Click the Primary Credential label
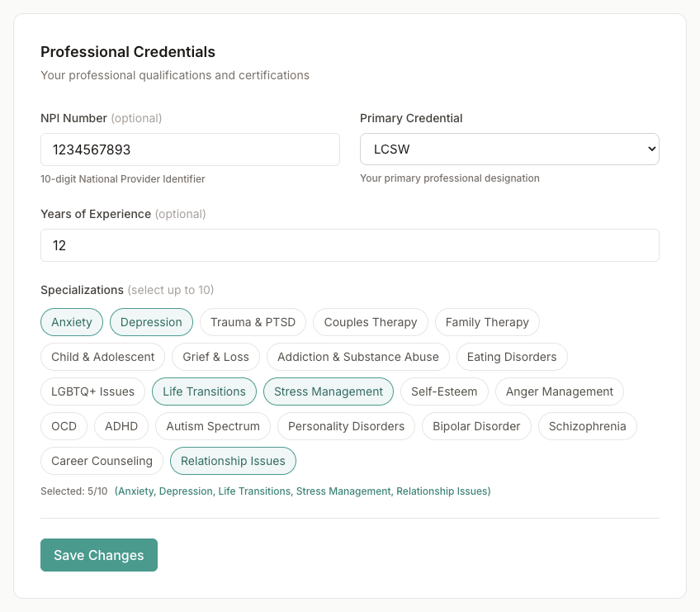700x612 pixels. (x=411, y=118)
